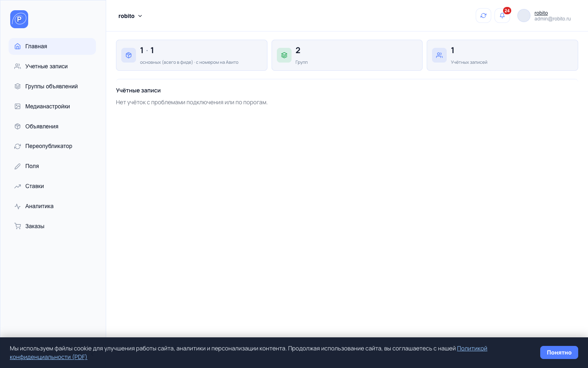Screen dimensions: 588x368
Task: Click the Групп stat card
Action: click(347, 55)
